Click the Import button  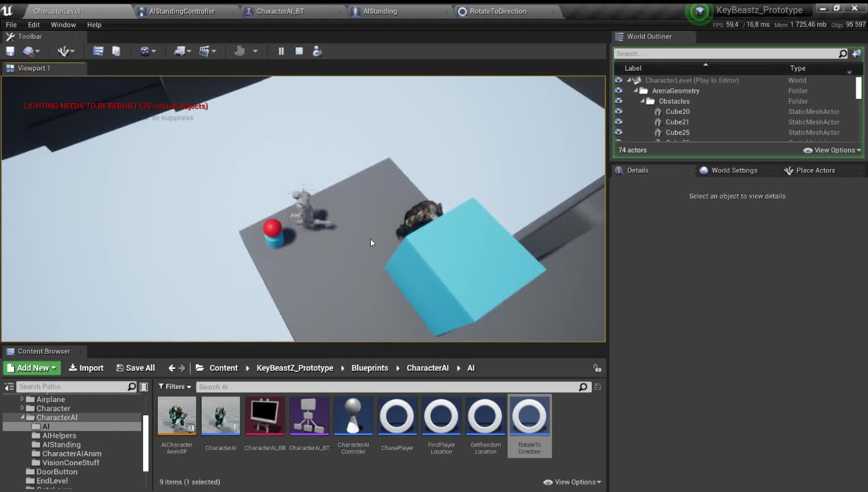(86, 368)
